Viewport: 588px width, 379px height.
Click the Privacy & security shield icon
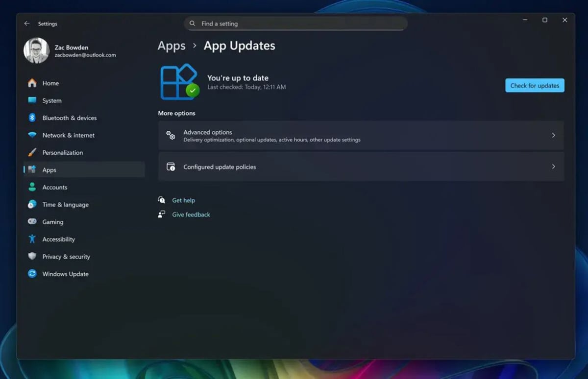point(32,257)
